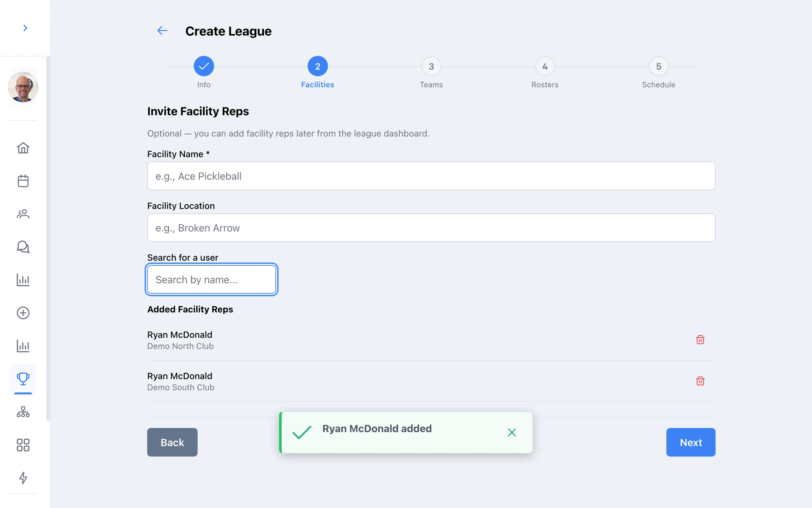This screenshot has height=508, width=812.
Task: Open the hierarchy tree icon in the sidebar
Action: point(23,411)
